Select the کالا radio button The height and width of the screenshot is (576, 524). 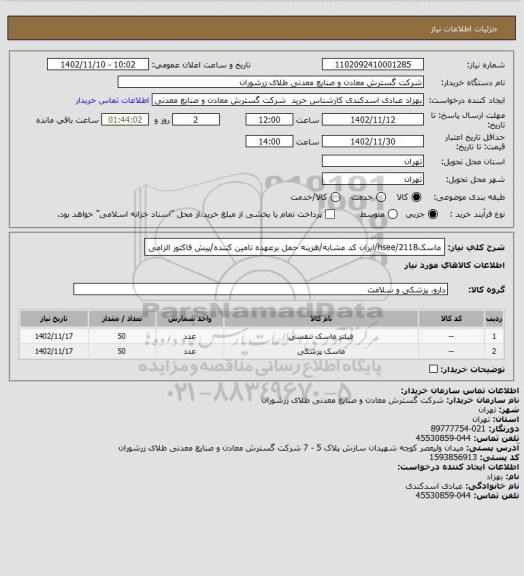pos(416,197)
